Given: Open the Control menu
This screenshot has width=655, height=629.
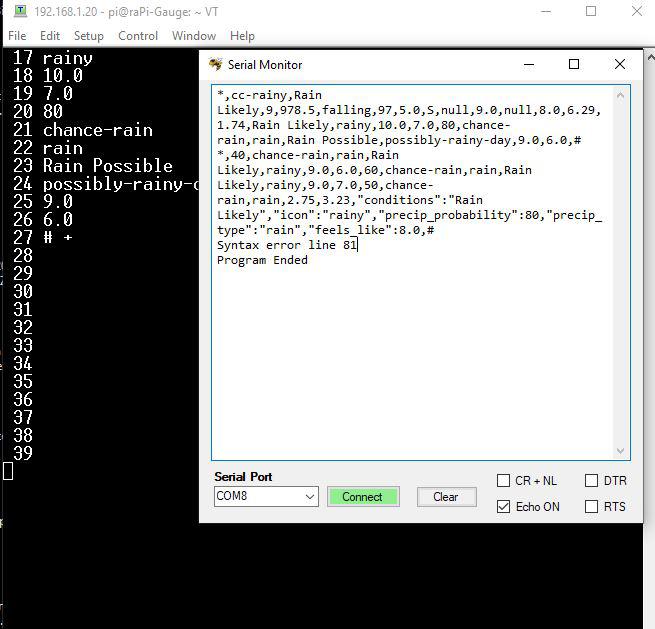Looking at the screenshot, I should tap(138, 36).
